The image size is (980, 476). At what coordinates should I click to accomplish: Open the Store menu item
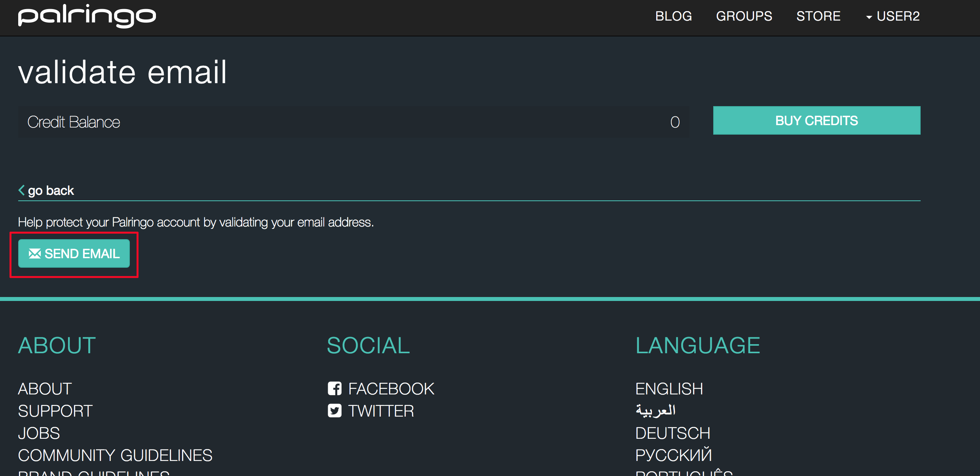(819, 16)
